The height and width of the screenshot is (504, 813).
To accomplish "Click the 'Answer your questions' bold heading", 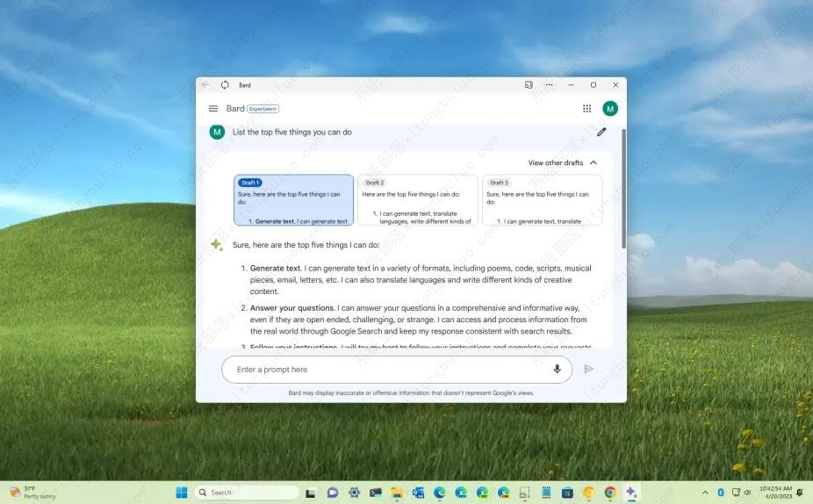I will [291, 308].
